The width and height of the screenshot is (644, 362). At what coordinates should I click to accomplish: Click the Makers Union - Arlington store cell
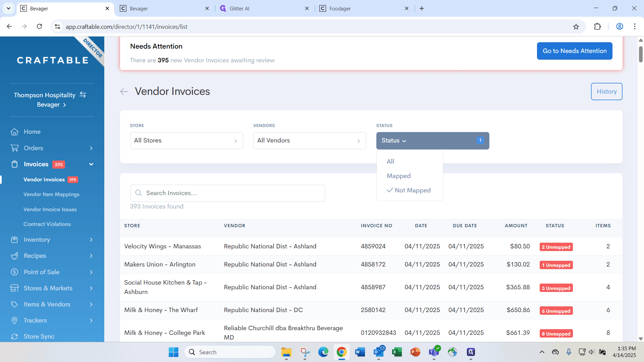click(160, 264)
